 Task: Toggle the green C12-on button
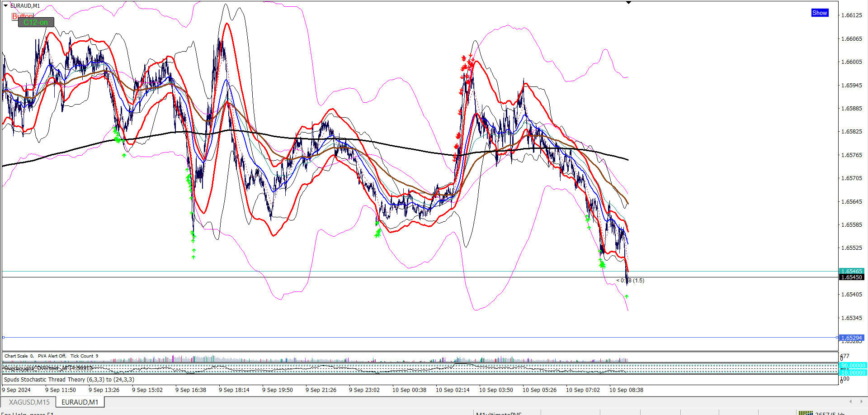36,22
